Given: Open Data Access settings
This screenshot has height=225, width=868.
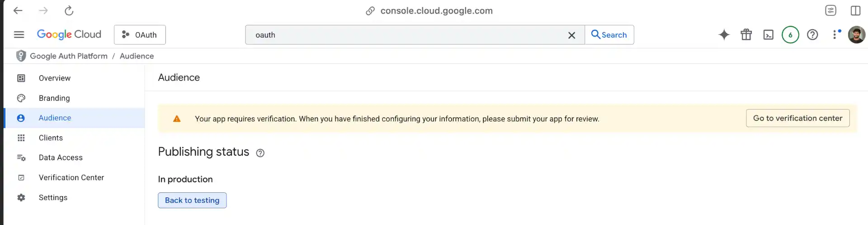Looking at the screenshot, I should pyautogui.click(x=61, y=158).
